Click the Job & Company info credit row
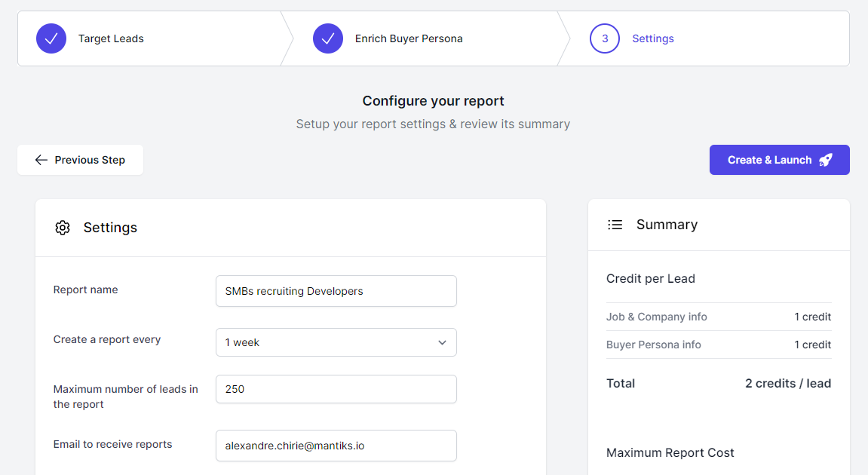 tap(718, 317)
